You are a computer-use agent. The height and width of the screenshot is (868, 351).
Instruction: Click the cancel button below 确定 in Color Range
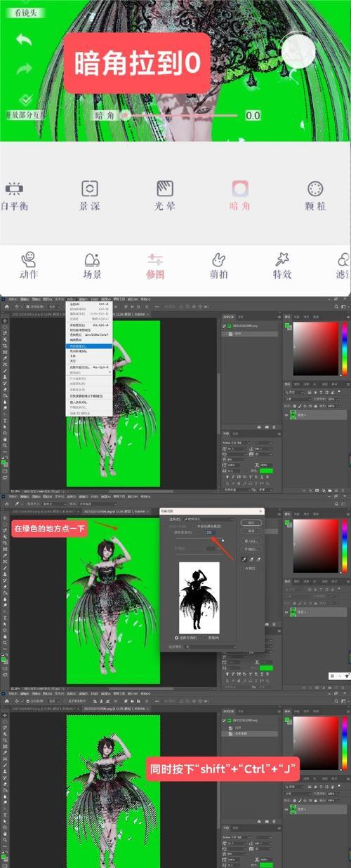point(251,531)
